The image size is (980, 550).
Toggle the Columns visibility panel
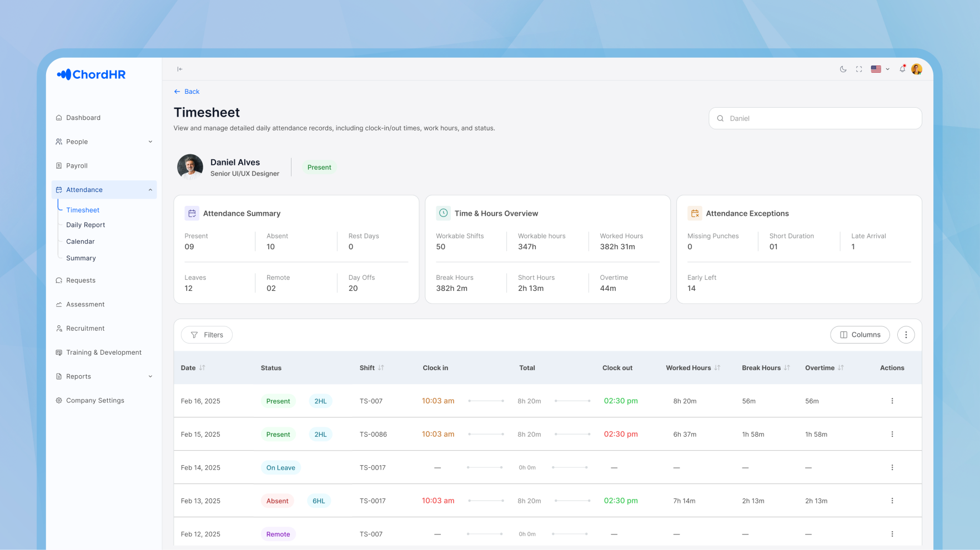[860, 335]
